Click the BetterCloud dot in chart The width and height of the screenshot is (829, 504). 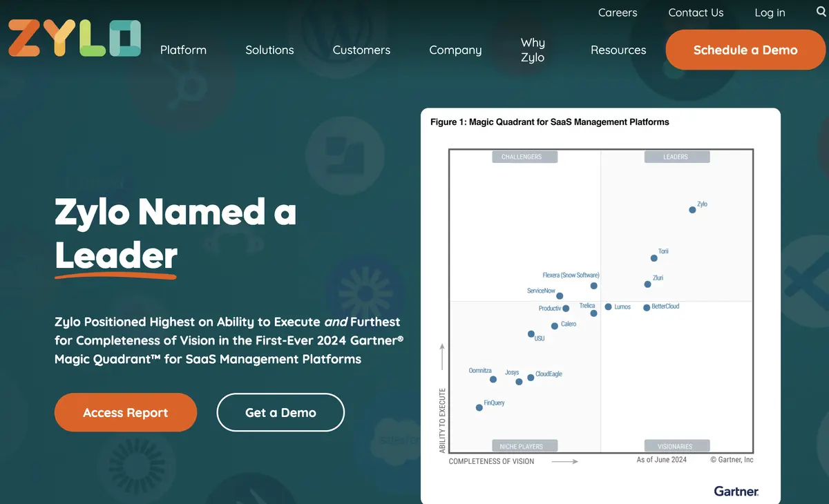(x=647, y=307)
